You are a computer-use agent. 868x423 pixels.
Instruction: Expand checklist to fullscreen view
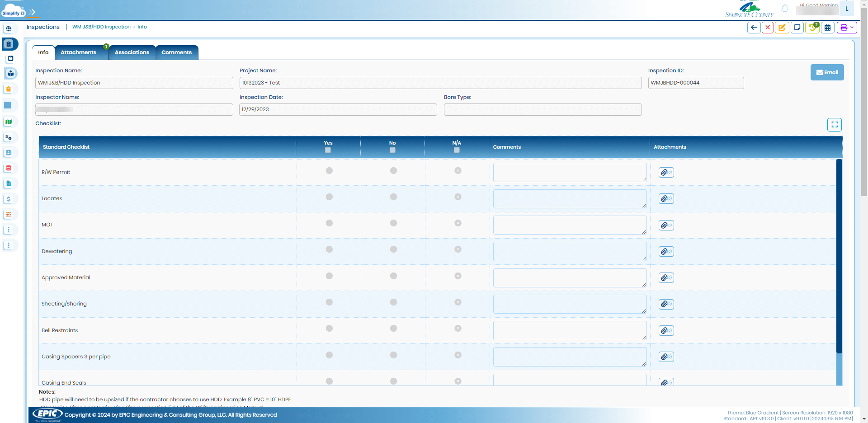point(834,125)
